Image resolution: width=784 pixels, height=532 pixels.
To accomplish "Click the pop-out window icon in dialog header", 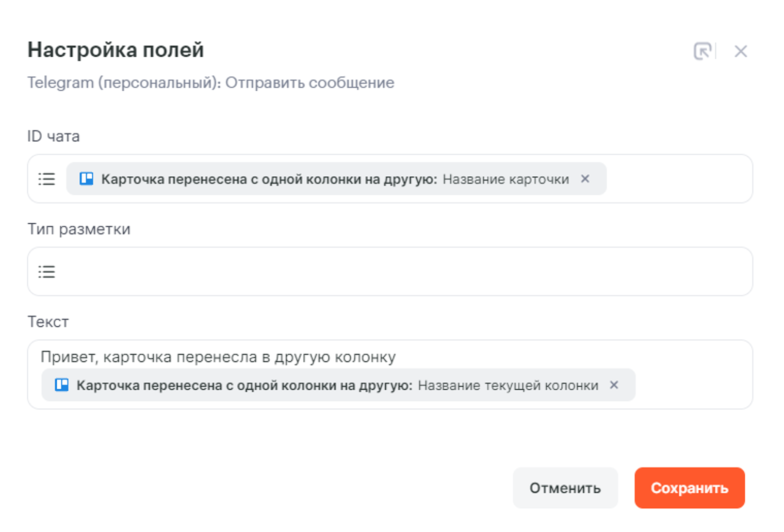I will (x=703, y=51).
